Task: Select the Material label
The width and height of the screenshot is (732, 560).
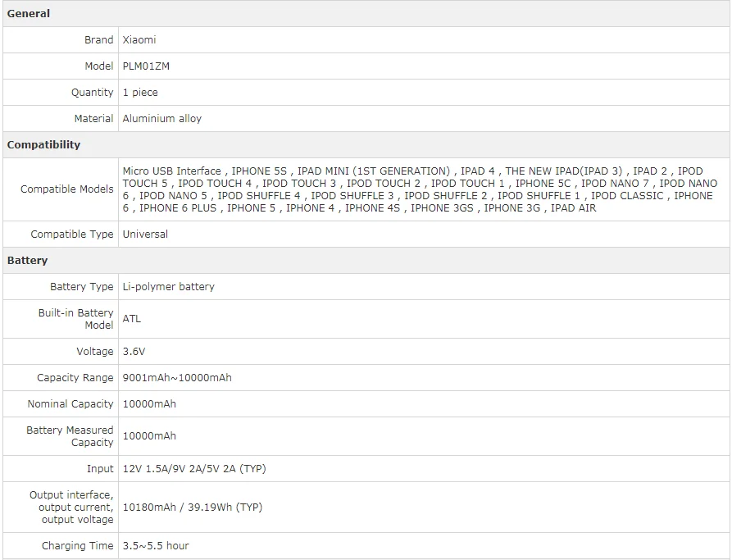Action: click(x=93, y=118)
